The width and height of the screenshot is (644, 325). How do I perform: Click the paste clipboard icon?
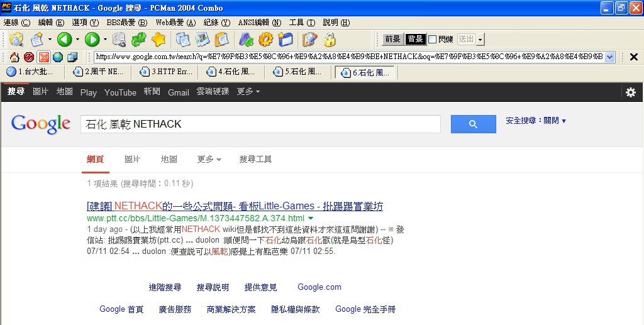222,40
